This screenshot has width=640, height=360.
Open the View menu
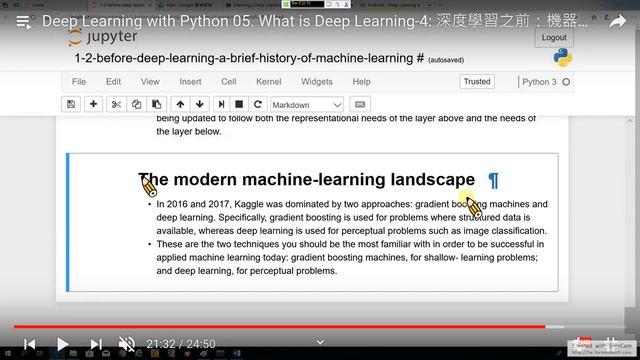150,82
